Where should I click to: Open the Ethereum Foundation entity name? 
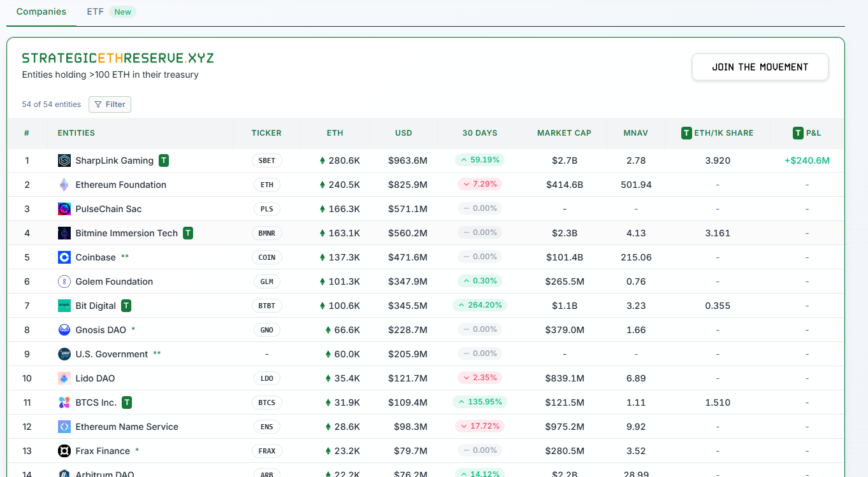(121, 185)
